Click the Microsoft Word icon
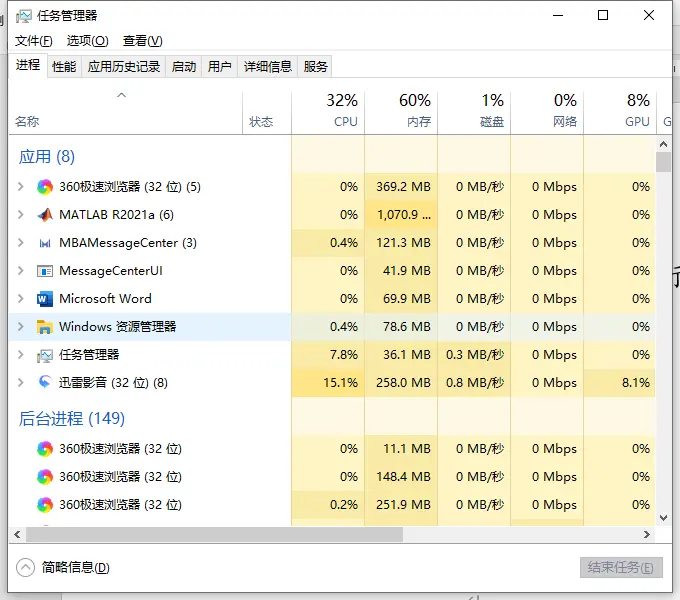680x600 pixels. (45, 299)
